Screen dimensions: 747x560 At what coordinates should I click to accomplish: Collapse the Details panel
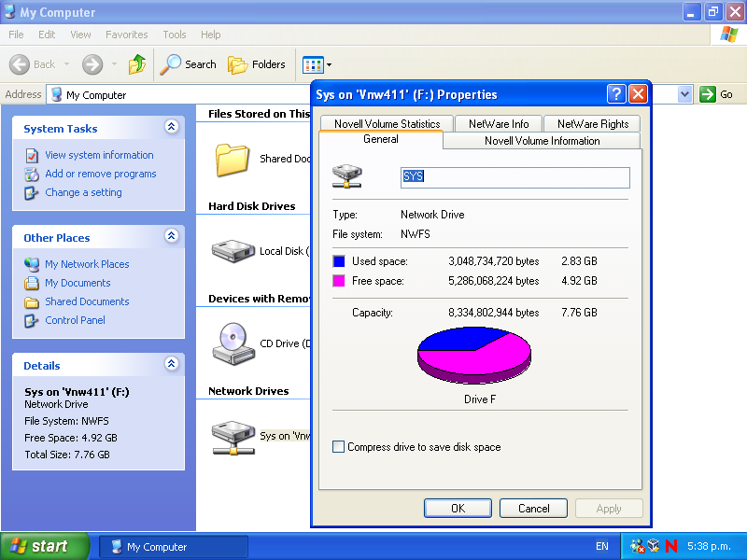(172, 364)
